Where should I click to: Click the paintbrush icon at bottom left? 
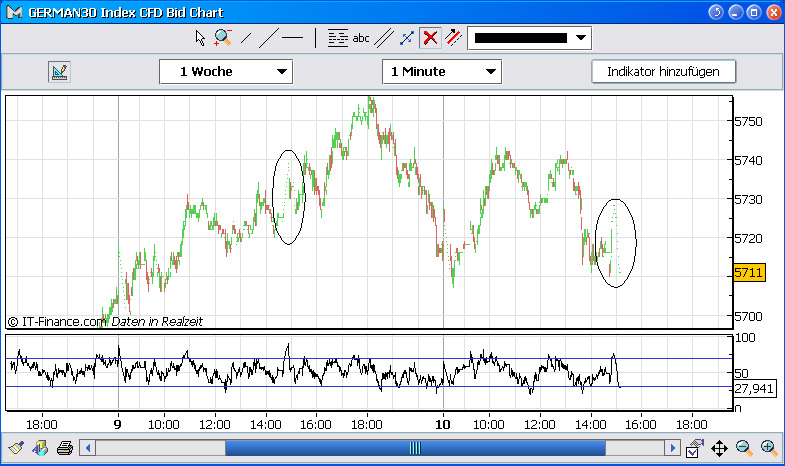[x=16, y=447]
